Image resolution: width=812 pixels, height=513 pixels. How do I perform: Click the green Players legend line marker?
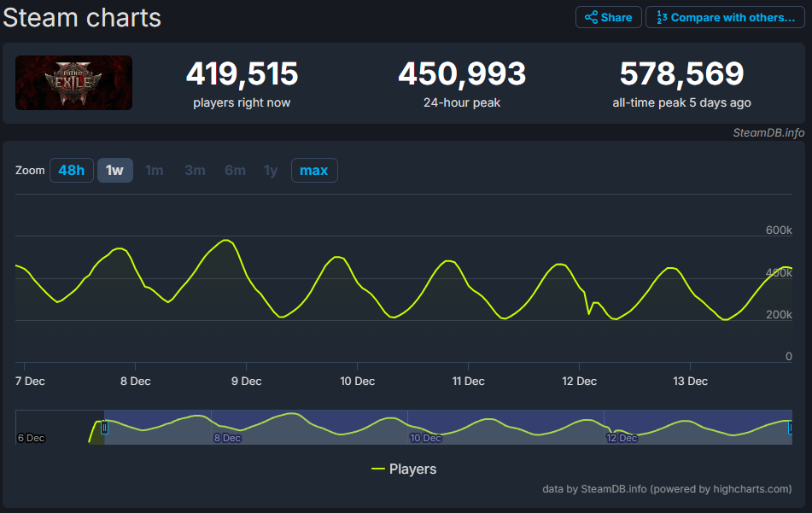378,469
